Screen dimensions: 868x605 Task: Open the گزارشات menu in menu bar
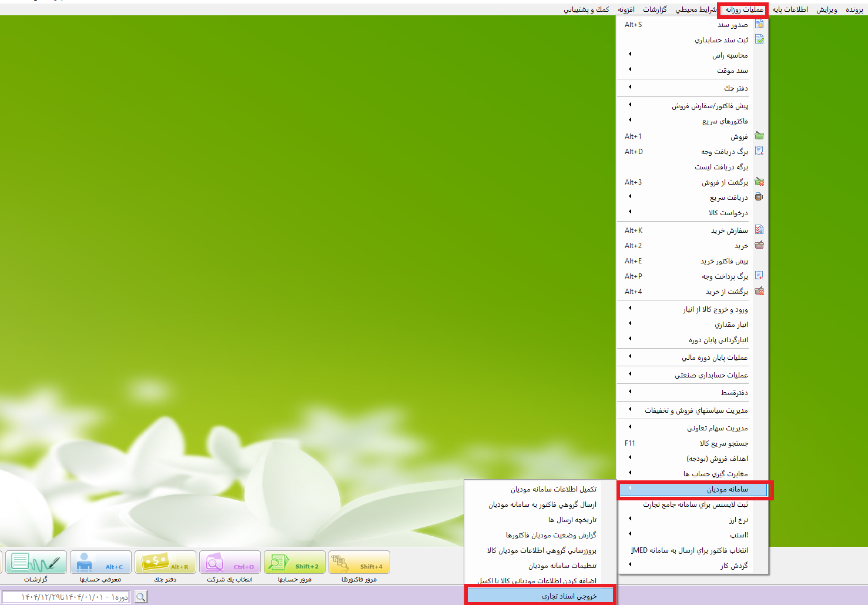[654, 9]
